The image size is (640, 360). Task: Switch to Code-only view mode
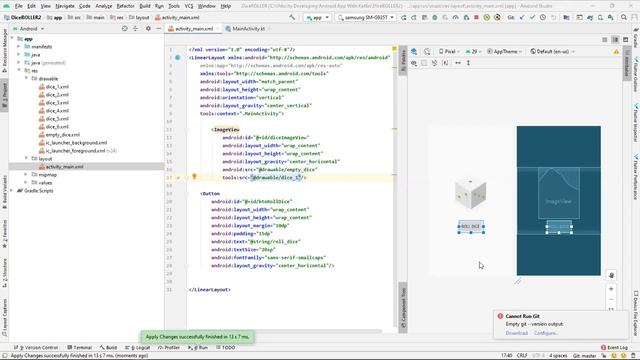(604, 40)
